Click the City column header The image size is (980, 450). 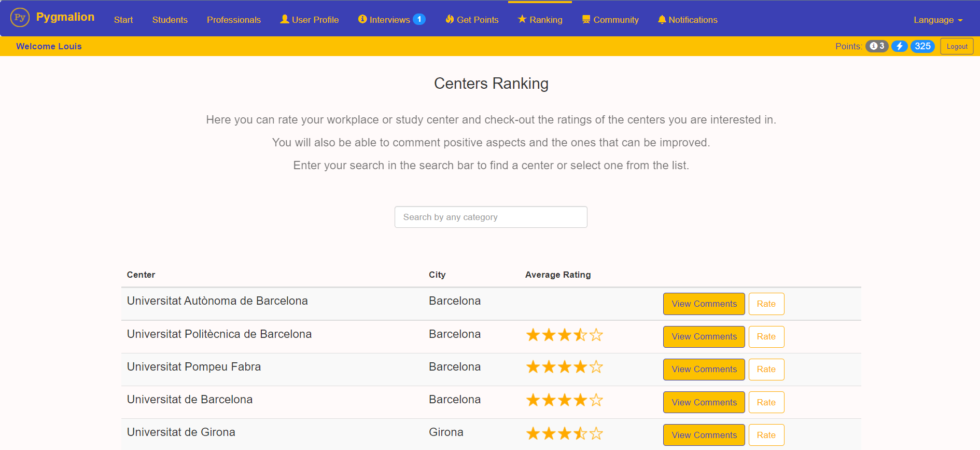[x=437, y=275]
